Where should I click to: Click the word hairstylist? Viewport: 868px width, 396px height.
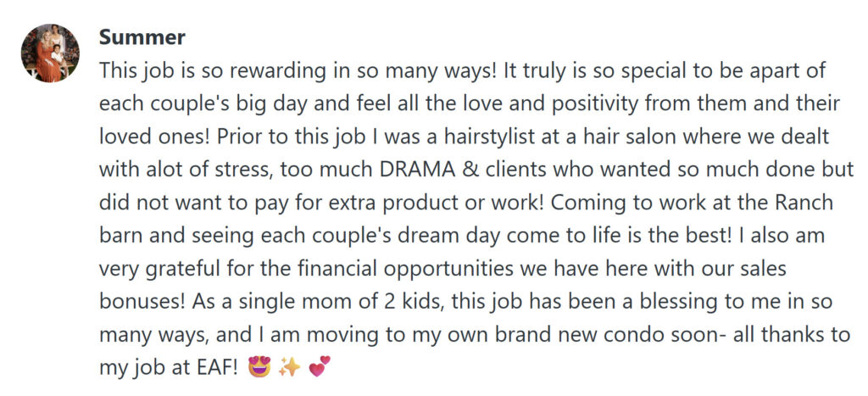tap(407, 136)
